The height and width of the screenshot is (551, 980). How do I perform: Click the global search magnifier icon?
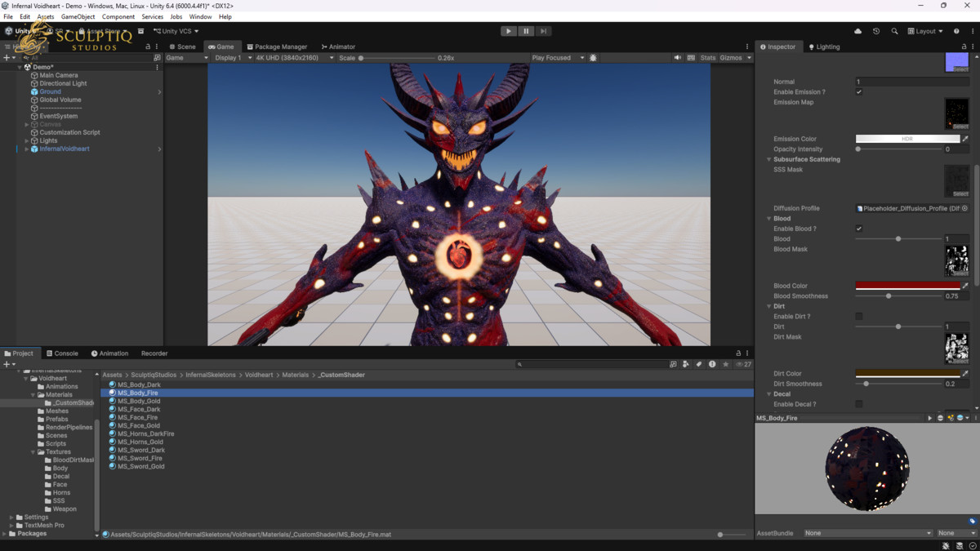pyautogui.click(x=894, y=31)
